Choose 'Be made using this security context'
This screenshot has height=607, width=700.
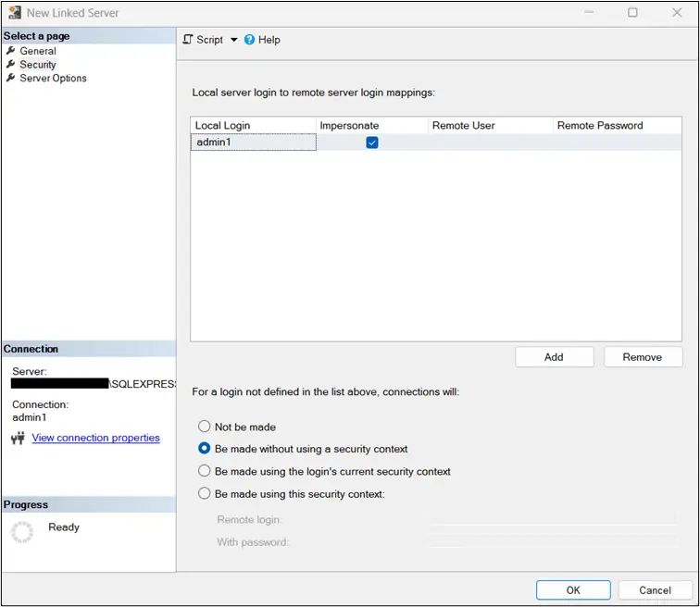click(x=205, y=493)
